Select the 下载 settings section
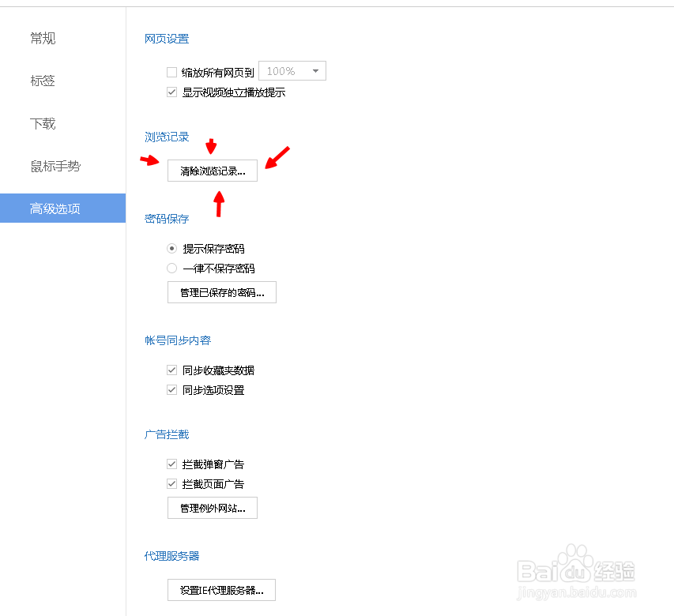The width and height of the screenshot is (674, 616). [43, 123]
